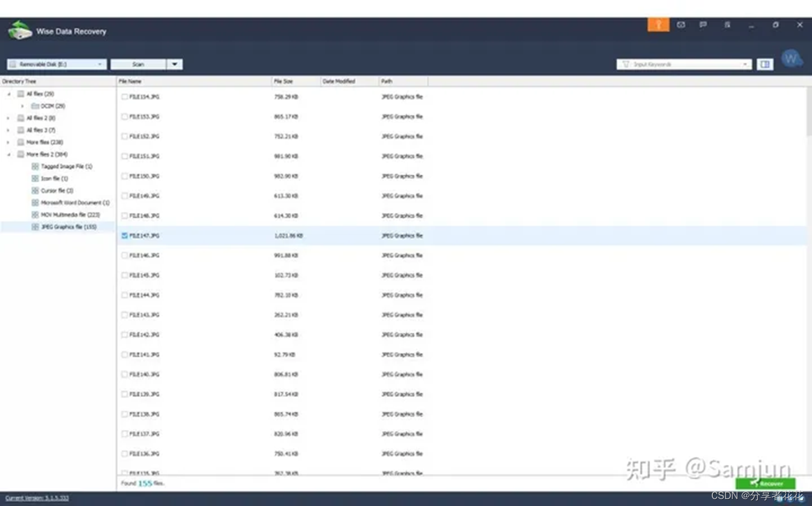This screenshot has height=506, width=812.
Task: Click the drive icon beside All files (29)
Action: [x=21, y=94]
